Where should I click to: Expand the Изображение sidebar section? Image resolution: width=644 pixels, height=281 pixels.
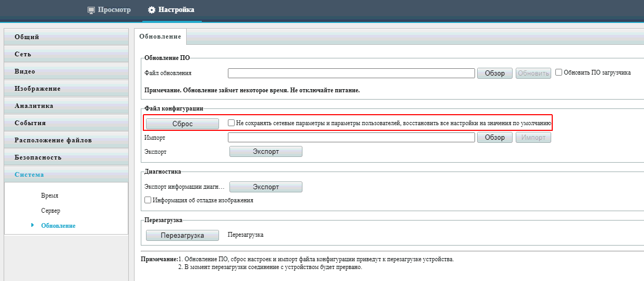[66, 89]
